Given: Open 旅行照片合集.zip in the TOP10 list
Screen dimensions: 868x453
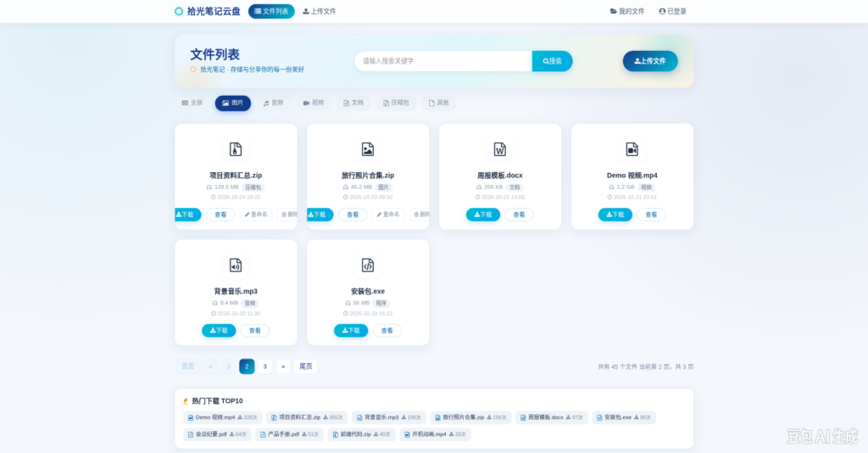Looking at the screenshot, I should (x=470, y=417).
